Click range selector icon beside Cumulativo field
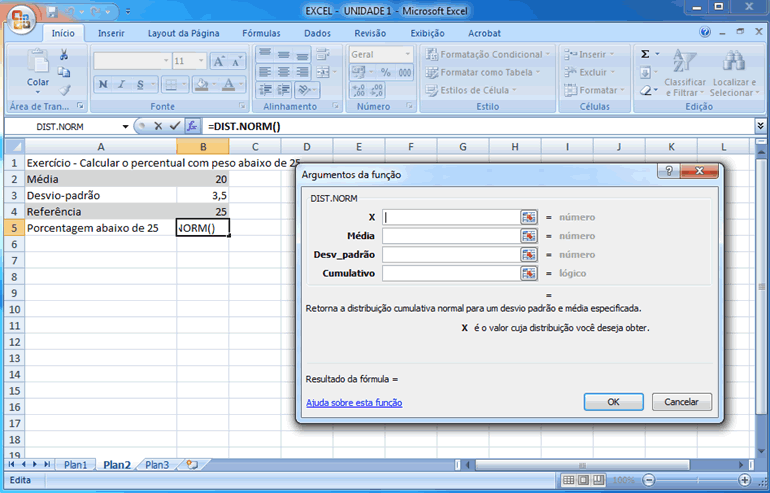The height and width of the screenshot is (493, 770). point(529,273)
